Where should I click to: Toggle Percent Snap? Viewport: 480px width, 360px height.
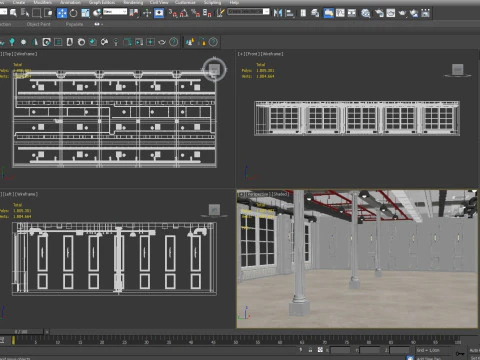click(196, 13)
